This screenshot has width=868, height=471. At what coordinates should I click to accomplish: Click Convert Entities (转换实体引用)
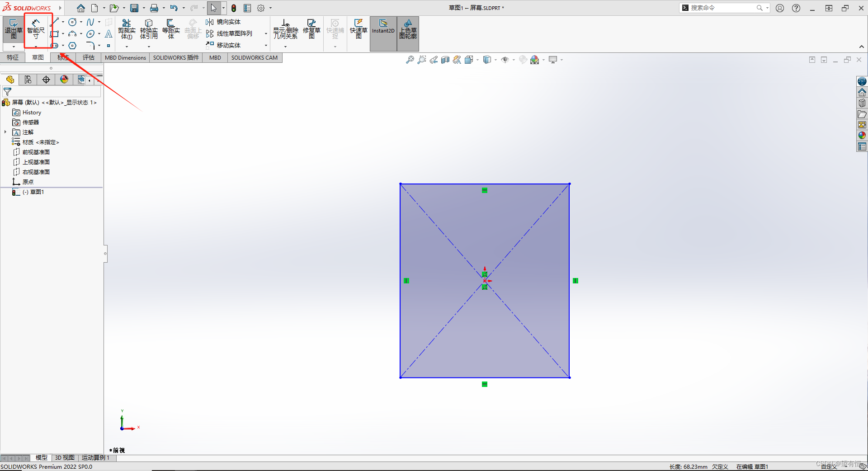[x=149, y=29]
